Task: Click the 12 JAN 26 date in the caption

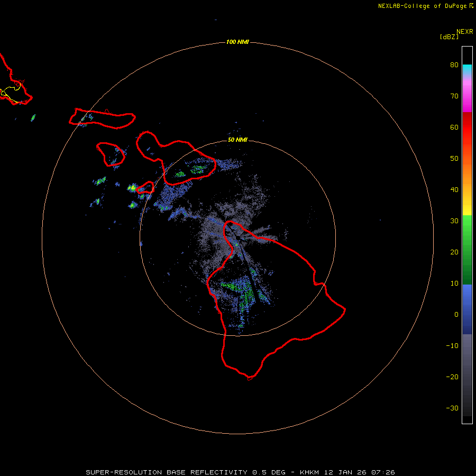Action: [345, 472]
